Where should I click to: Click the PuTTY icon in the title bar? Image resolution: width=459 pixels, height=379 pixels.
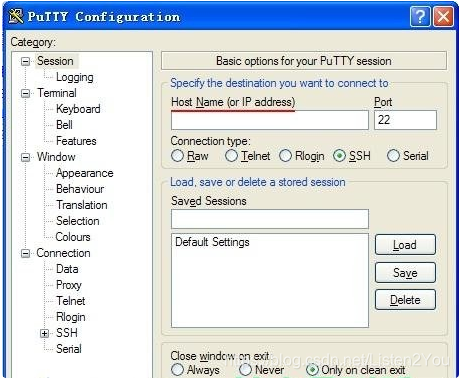(x=16, y=16)
